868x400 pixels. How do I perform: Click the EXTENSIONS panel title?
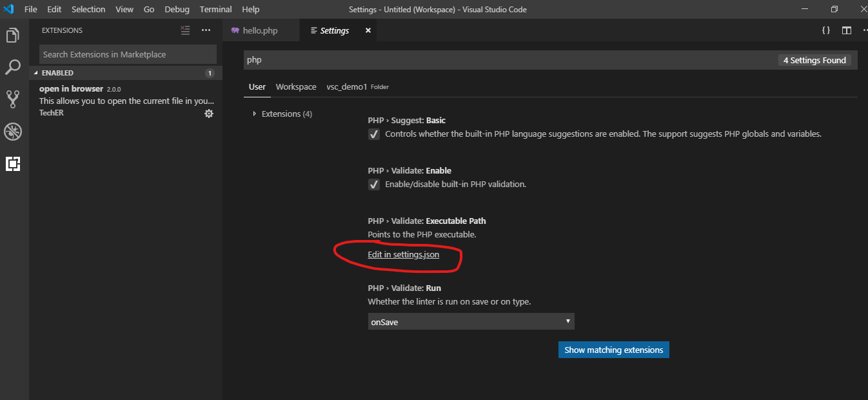coord(62,30)
